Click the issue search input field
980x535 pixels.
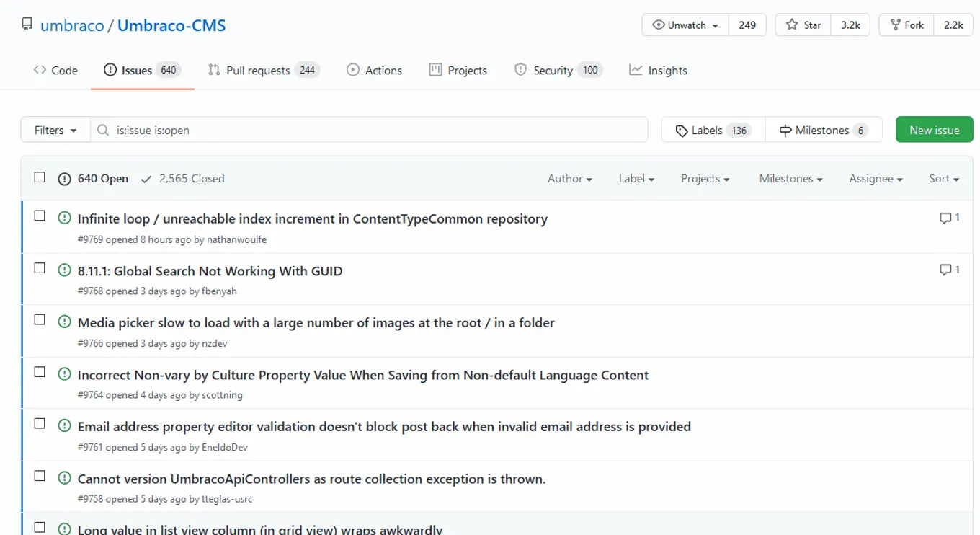point(369,130)
